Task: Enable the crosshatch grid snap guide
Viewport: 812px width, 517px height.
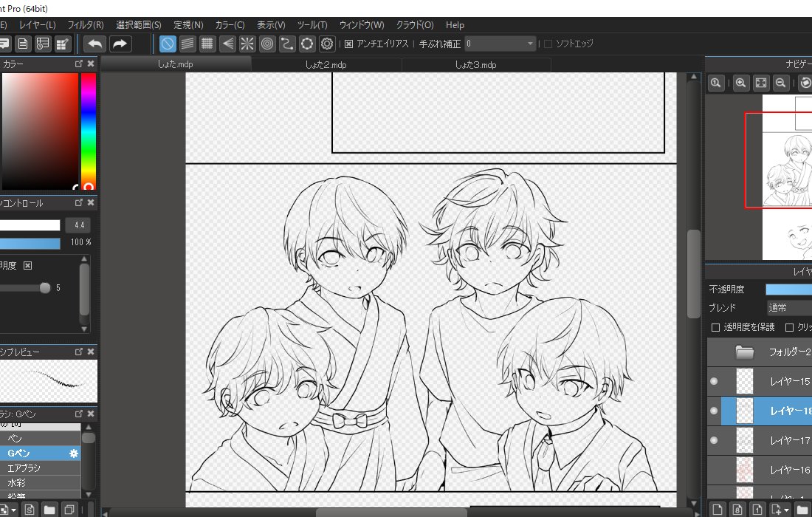Action: pos(207,44)
